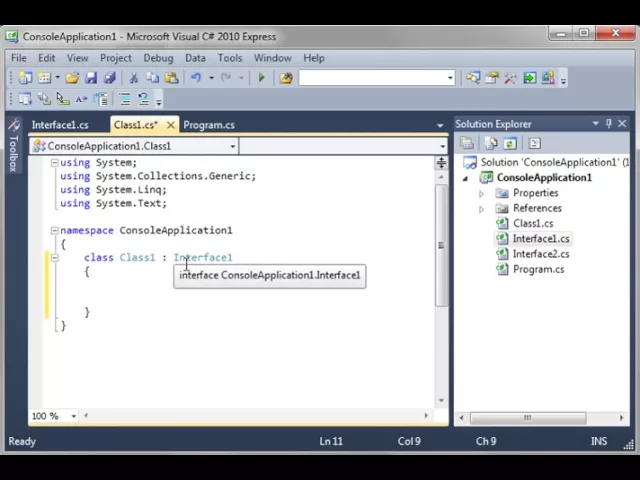Open the collapsed Toolbox side tab
640x480 pixels.
tap(13, 146)
